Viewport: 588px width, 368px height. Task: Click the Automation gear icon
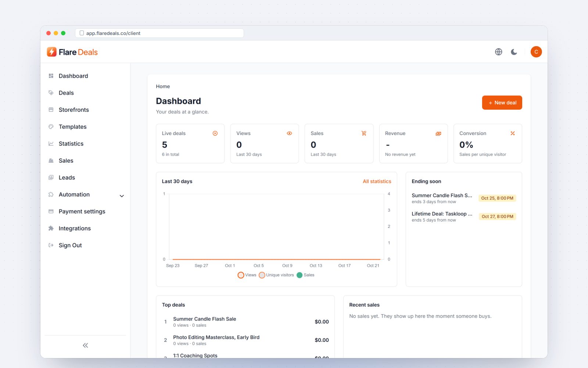coord(51,194)
